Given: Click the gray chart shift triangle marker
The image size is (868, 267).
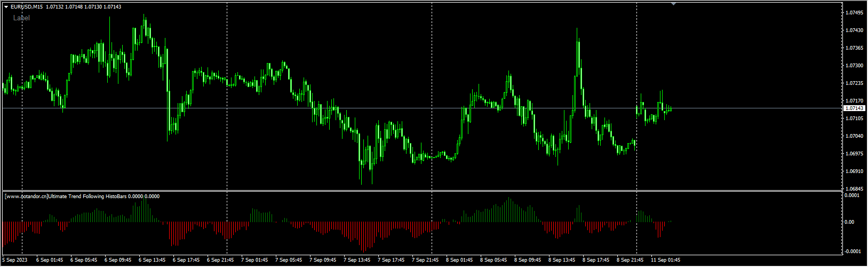Looking at the screenshot, I should [x=673, y=4].
